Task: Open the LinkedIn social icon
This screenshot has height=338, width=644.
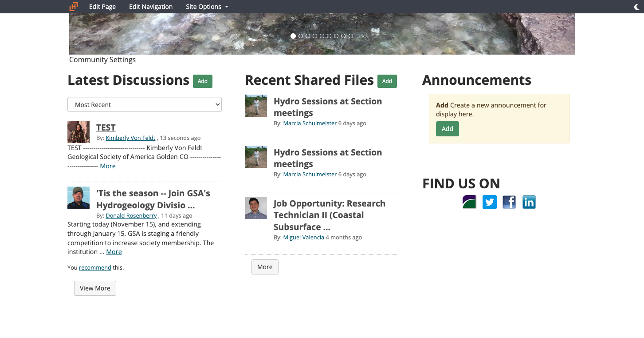Action: pyautogui.click(x=529, y=202)
